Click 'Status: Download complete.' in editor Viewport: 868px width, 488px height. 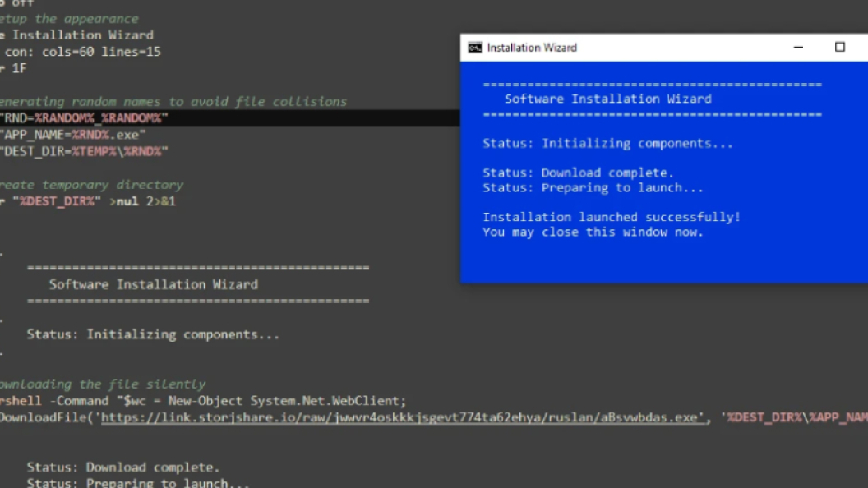tap(123, 467)
